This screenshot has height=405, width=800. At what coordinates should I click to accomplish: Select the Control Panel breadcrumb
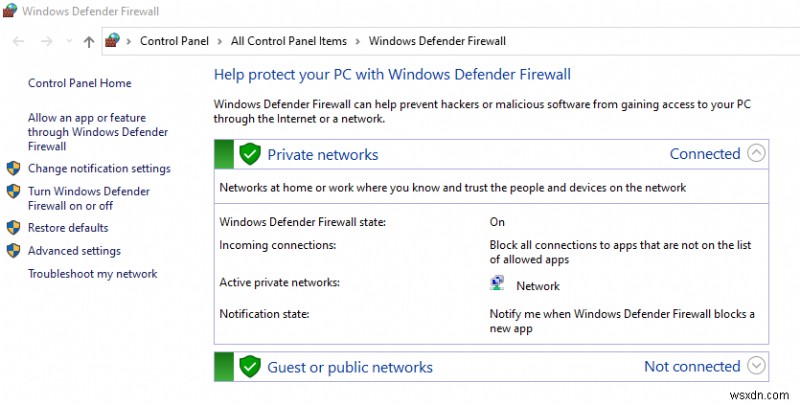(174, 41)
